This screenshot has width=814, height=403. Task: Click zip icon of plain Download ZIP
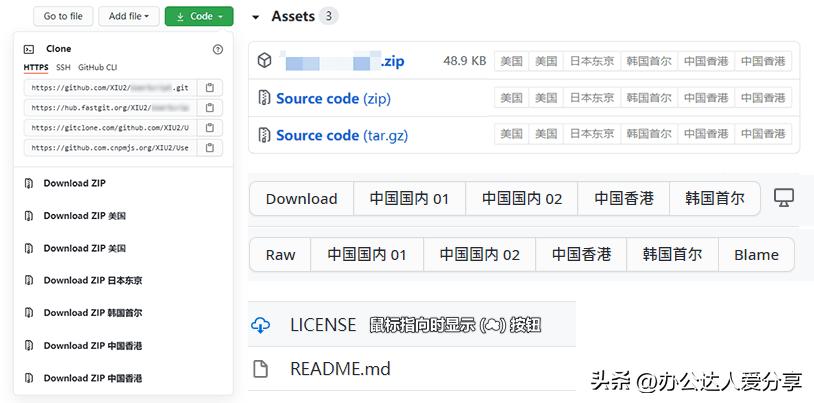coord(29,183)
